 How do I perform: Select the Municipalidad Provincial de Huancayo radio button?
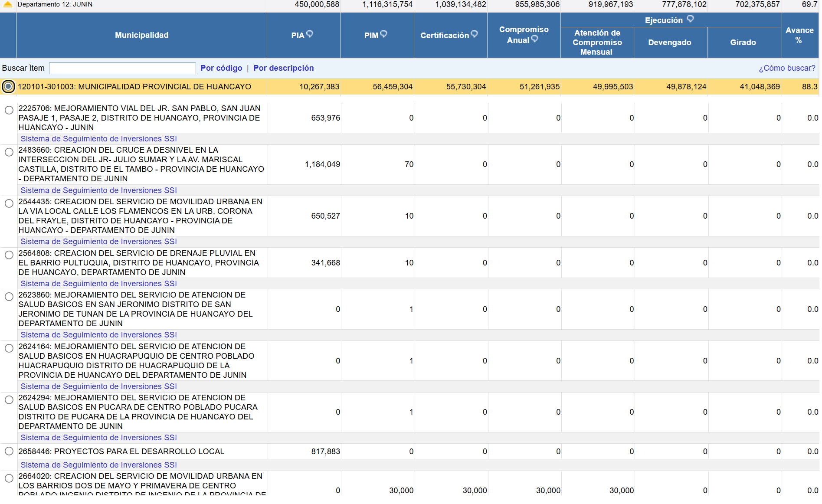8,86
